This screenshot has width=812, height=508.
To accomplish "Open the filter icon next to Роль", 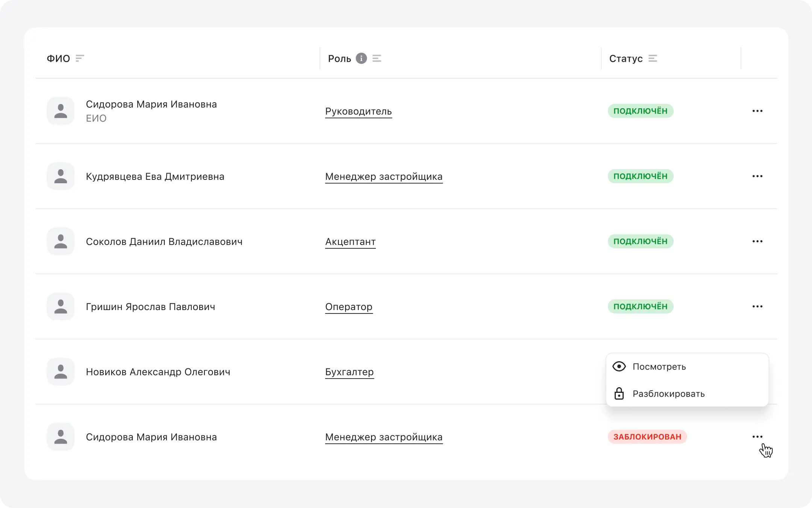I will (x=377, y=58).
